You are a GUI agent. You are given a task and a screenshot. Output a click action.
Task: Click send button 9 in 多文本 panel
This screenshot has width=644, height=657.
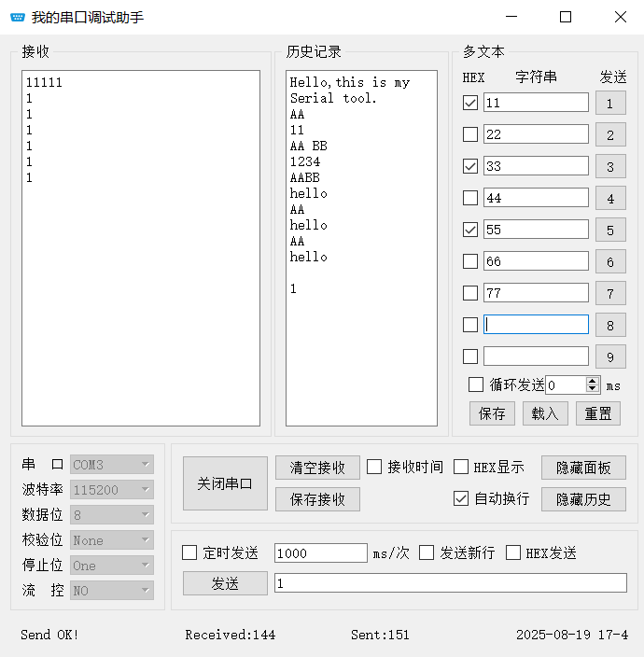(x=610, y=356)
